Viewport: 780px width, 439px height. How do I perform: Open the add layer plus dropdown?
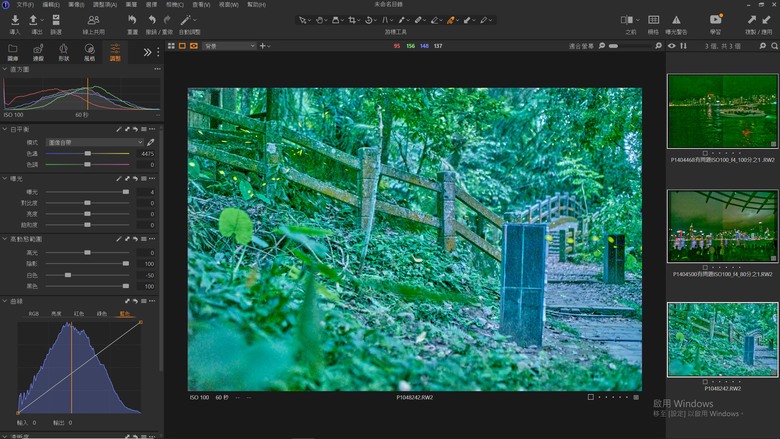265,46
